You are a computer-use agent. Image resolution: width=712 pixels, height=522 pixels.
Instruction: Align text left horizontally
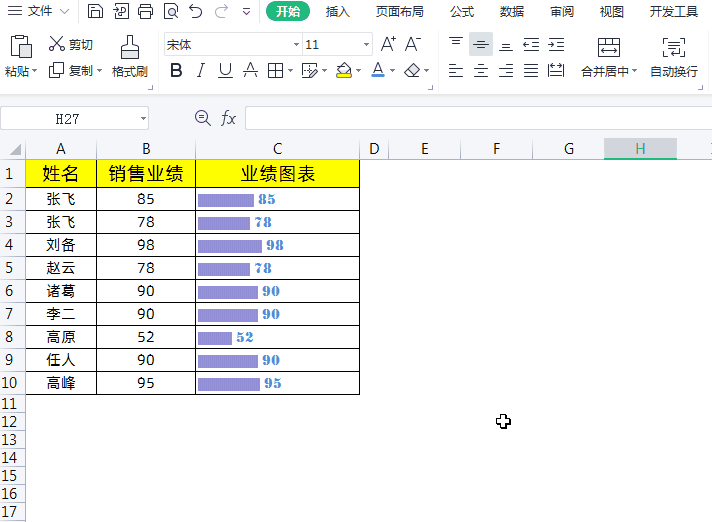pos(455,70)
